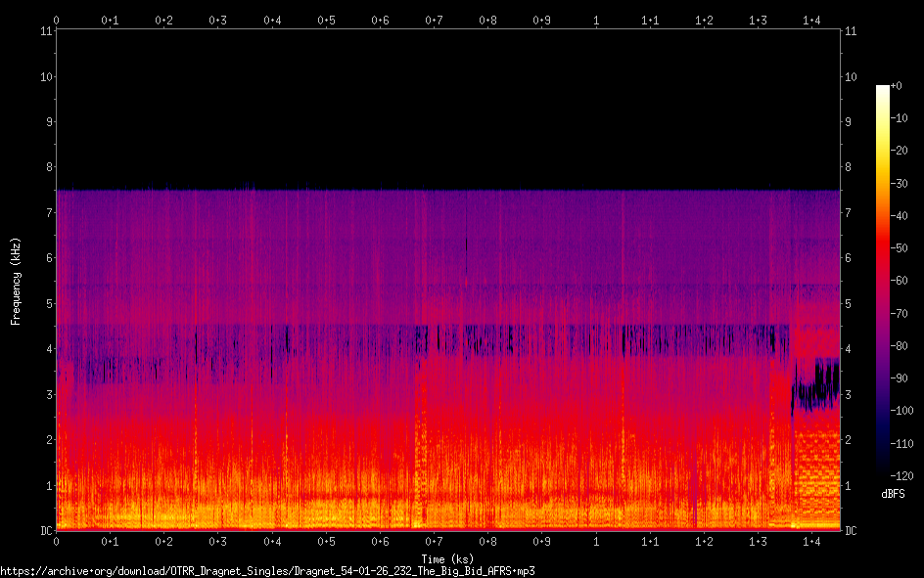Click the 0.5 tick on the bottom time axis
This screenshot has height=578, width=924.
tap(326, 541)
